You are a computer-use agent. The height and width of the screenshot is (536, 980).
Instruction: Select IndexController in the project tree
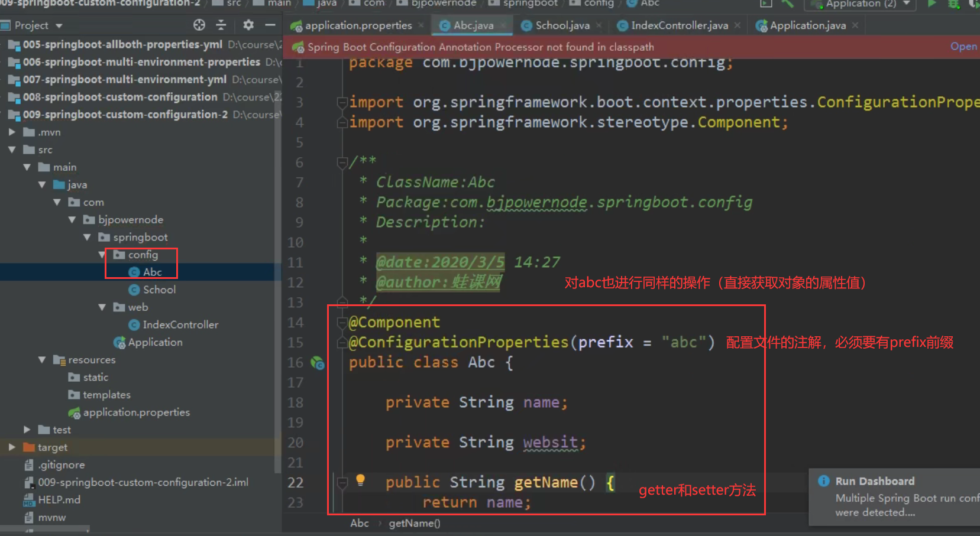tap(180, 325)
